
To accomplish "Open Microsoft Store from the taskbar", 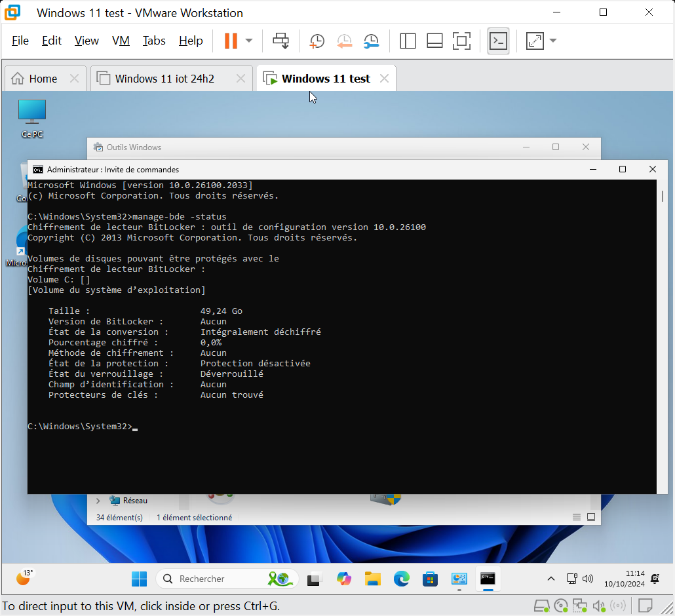I will (430, 579).
